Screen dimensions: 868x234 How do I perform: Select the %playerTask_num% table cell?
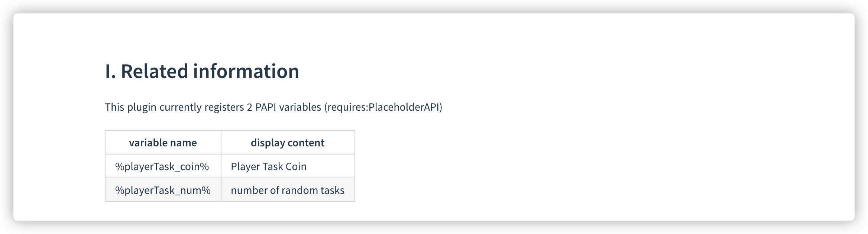[x=163, y=190]
